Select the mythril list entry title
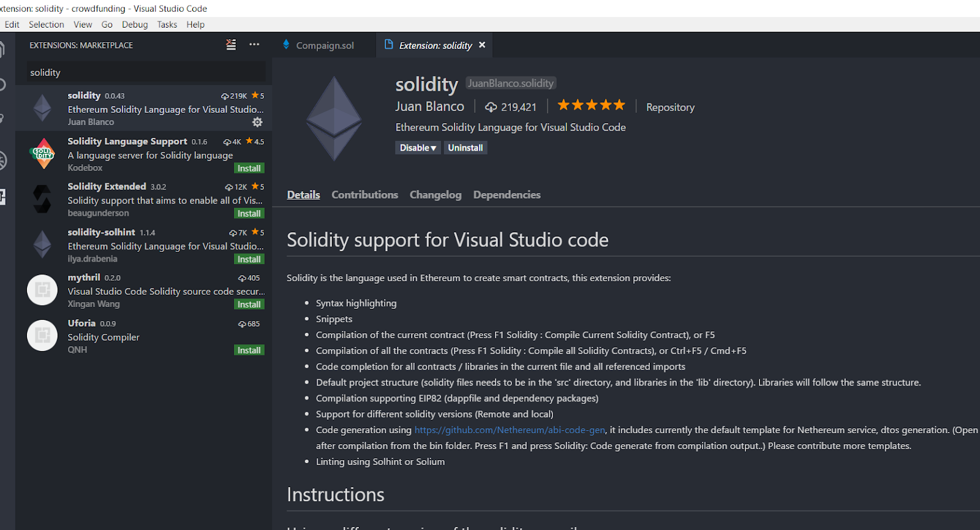The height and width of the screenshot is (530, 980). pos(83,278)
